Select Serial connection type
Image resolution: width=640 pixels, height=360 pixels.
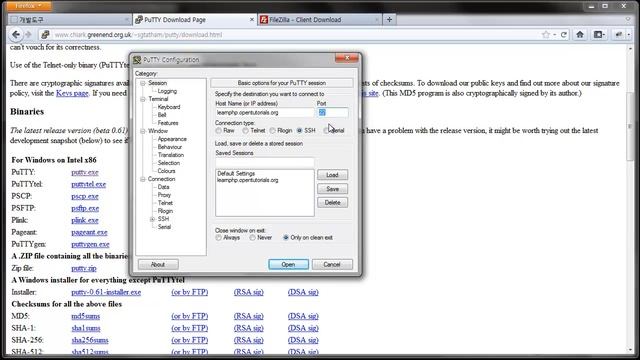click(x=326, y=131)
